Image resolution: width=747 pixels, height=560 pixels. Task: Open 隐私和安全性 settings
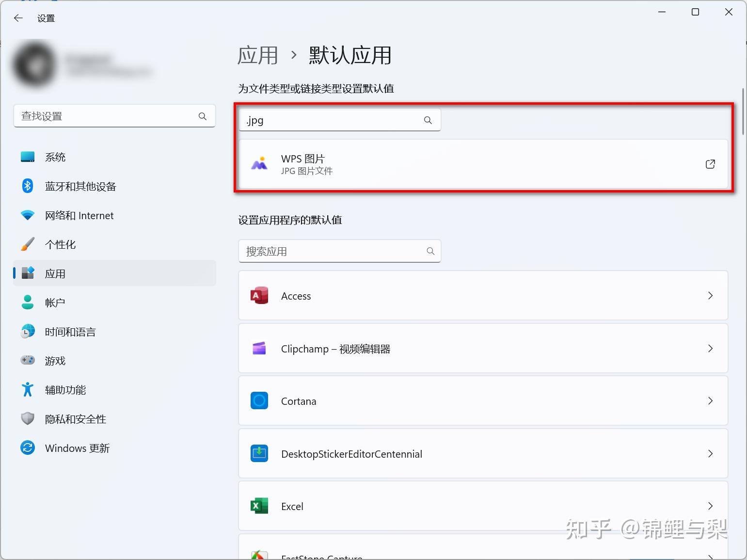pyautogui.click(x=114, y=419)
